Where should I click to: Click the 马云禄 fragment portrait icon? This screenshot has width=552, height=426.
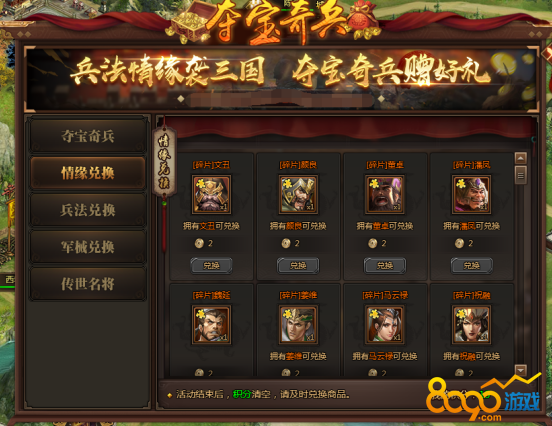(x=385, y=325)
